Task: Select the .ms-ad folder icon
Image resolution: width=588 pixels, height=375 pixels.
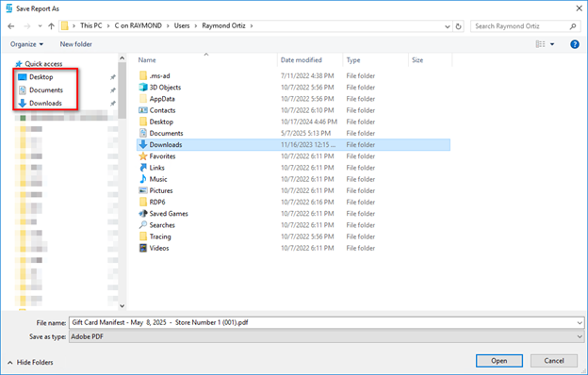Action: pos(143,75)
